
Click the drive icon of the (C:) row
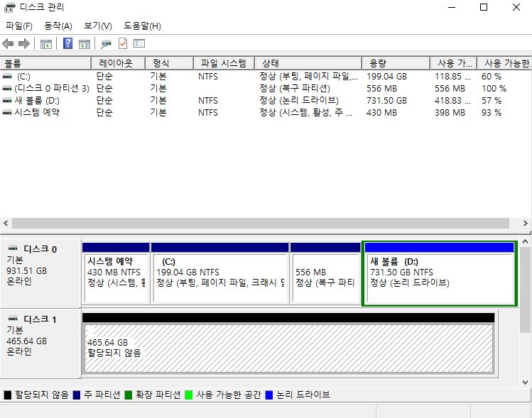click(7, 76)
